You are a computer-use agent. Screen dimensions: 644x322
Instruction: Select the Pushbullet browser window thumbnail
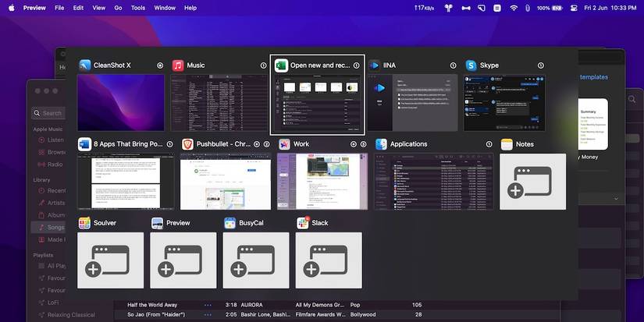tap(226, 182)
